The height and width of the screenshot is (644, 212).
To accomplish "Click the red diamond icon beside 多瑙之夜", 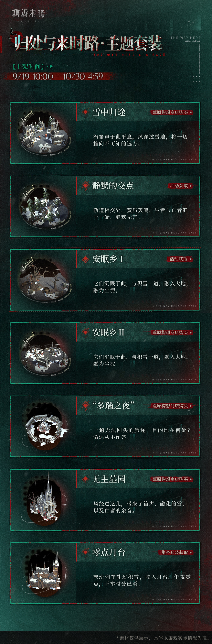I will pyautogui.click(x=86, y=406).
